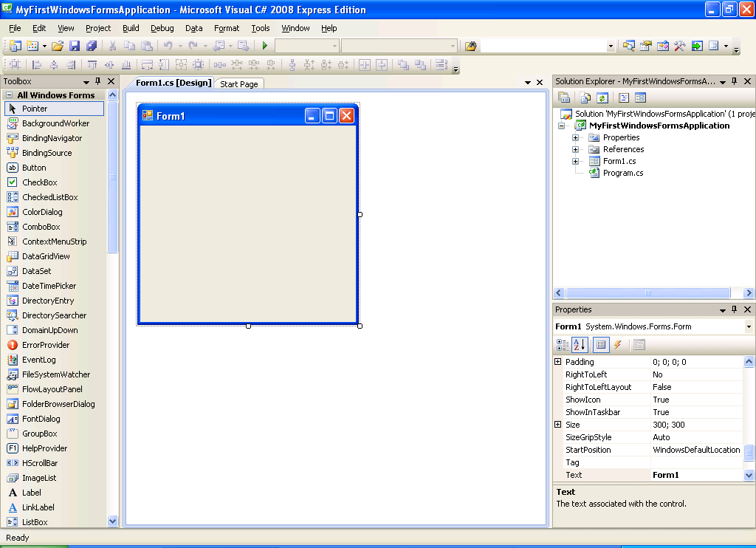
Task: Select the Button control in Toolbox
Action: tap(54, 168)
